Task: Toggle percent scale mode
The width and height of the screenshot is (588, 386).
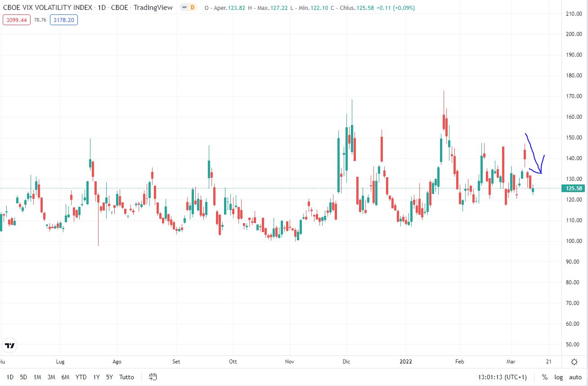Action: [x=545, y=377]
